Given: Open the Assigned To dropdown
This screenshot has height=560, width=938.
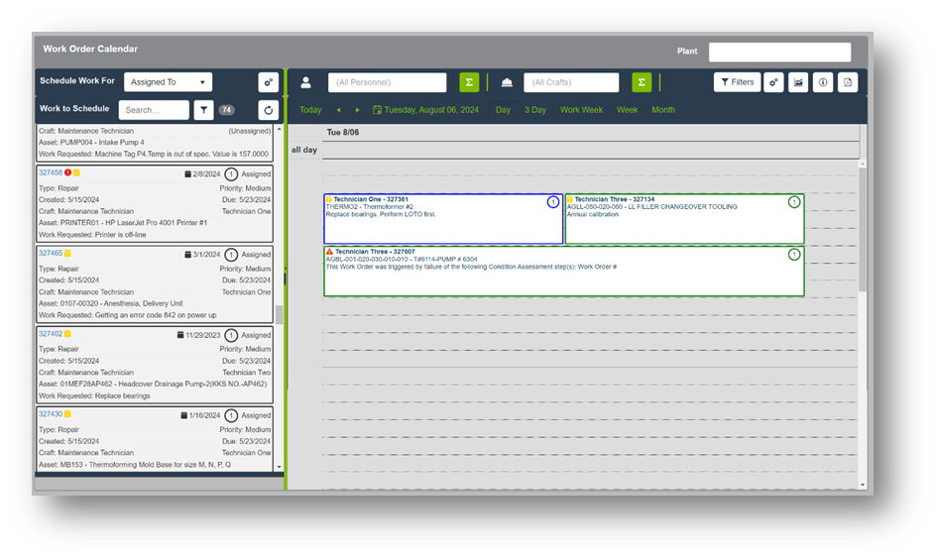Looking at the screenshot, I should pos(169,82).
